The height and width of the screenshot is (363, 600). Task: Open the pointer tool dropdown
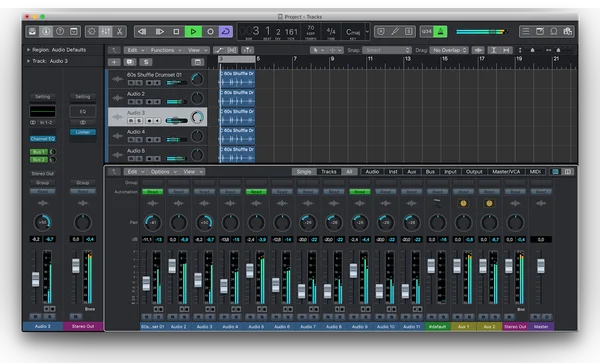click(318, 50)
